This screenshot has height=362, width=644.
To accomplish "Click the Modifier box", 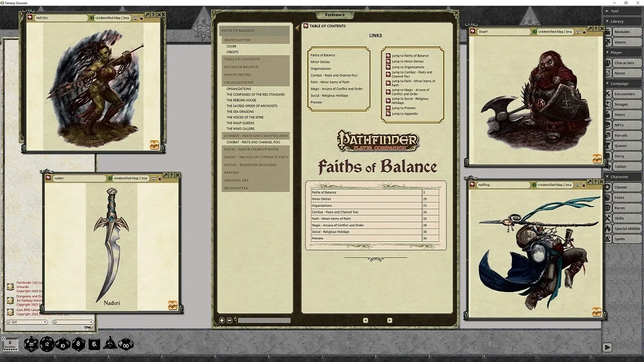I will coord(10,344).
